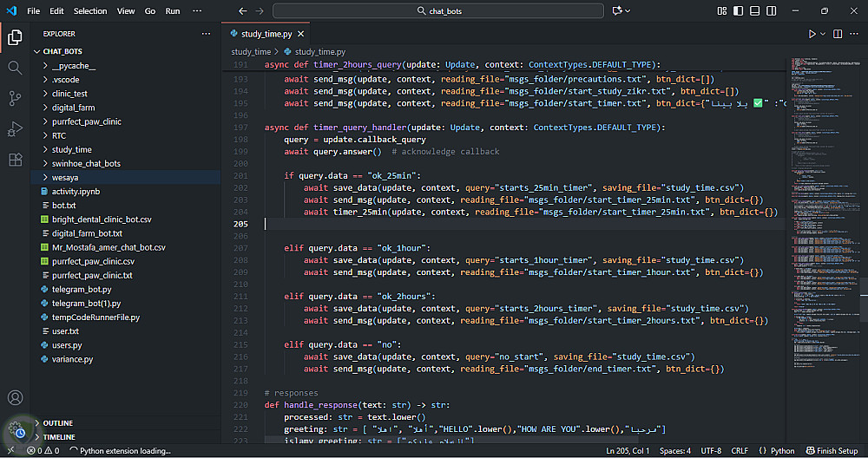Image resolution: width=868 pixels, height=458 pixels.
Task: Click the Python language mode indicator
Action: [x=777, y=451]
